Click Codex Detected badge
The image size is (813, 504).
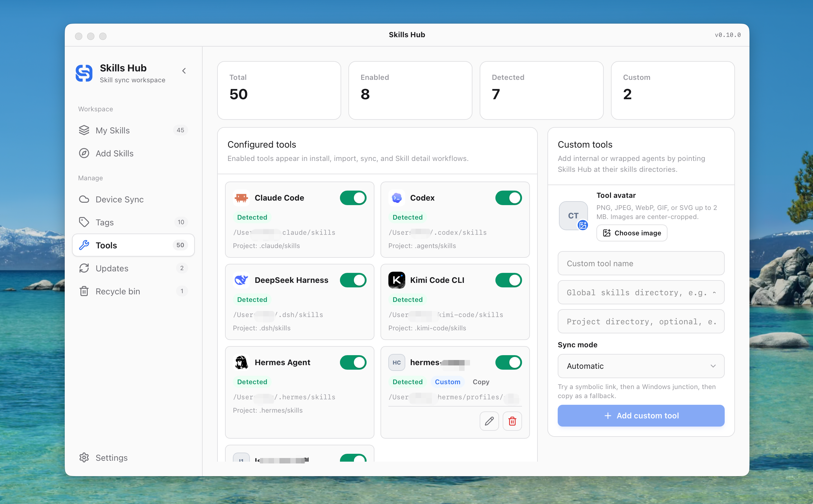tap(407, 217)
